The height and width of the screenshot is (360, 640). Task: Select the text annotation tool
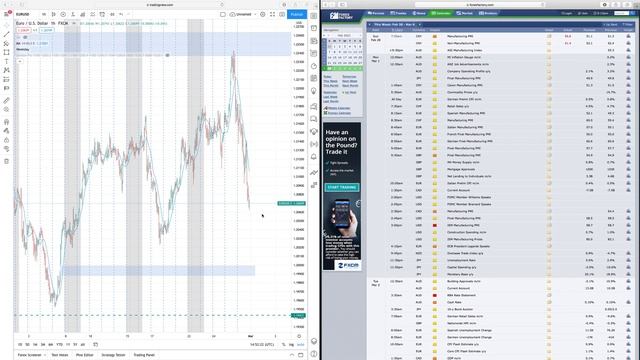[x=6, y=61]
